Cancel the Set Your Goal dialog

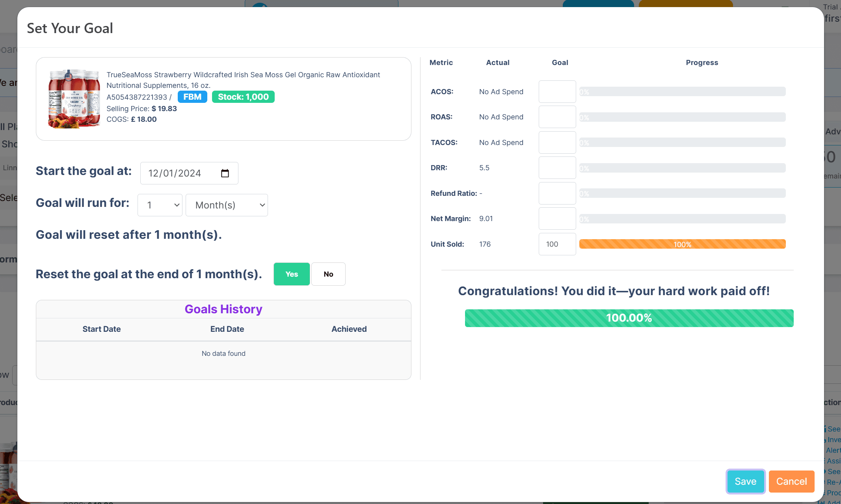(791, 482)
